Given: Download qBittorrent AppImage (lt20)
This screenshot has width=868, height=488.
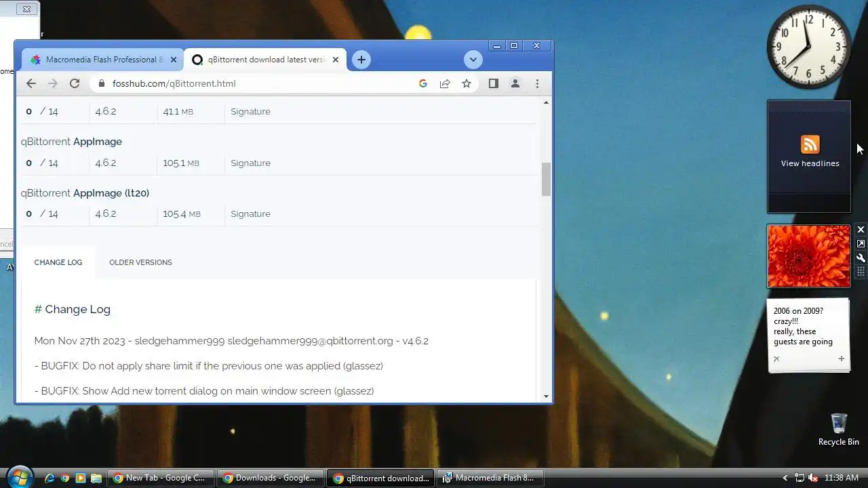Looking at the screenshot, I should pyautogui.click(x=85, y=193).
